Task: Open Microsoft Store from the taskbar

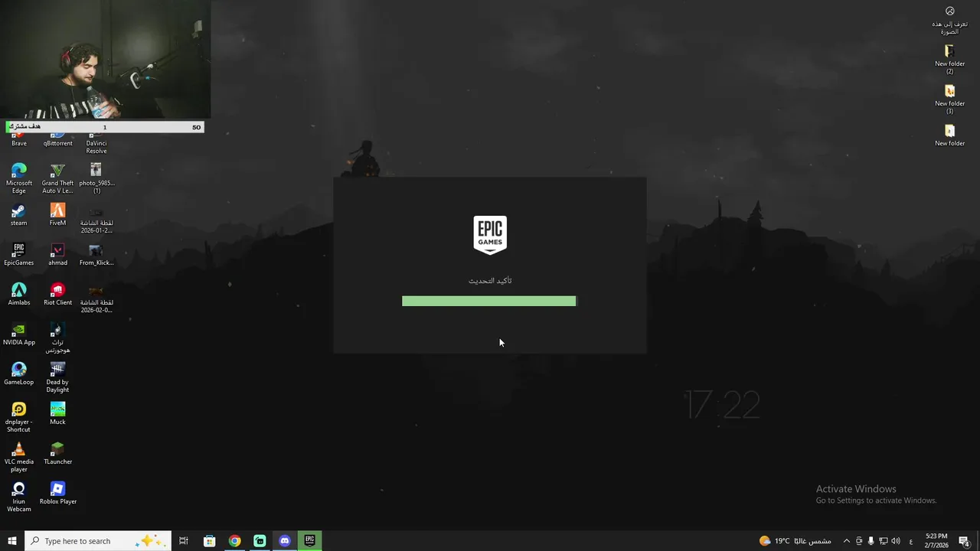Action: [209, 541]
